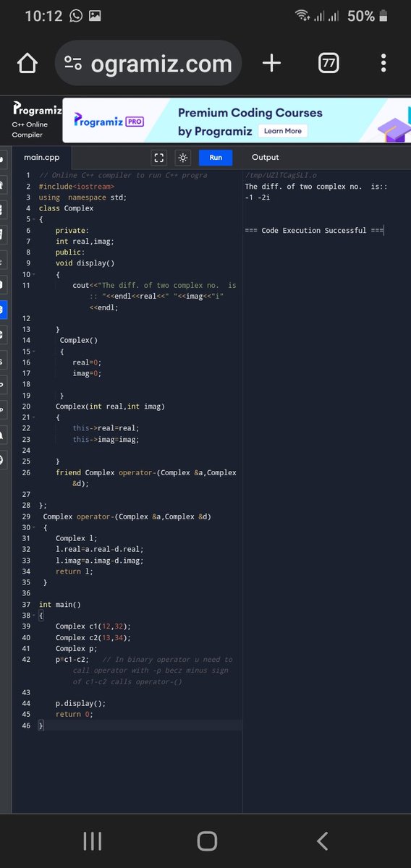Click 'void display()' on line 9
411x868 pixels.
(85, 263)
